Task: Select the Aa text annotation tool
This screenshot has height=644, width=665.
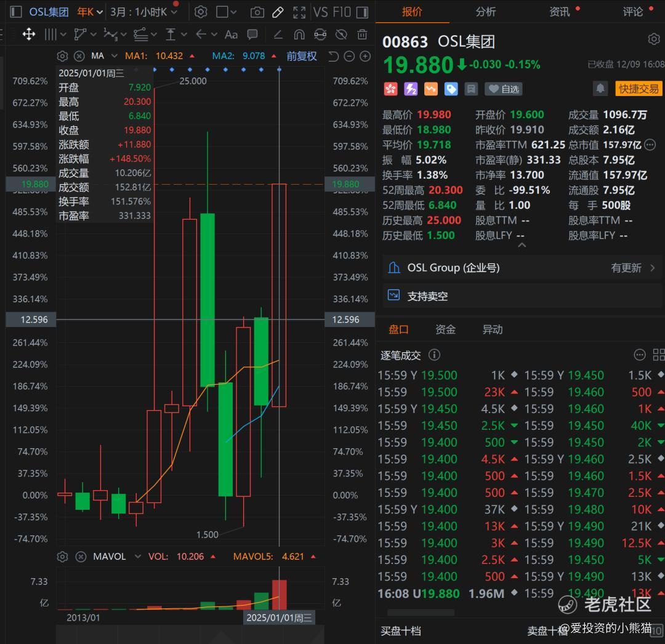Action: click(231, 34)
